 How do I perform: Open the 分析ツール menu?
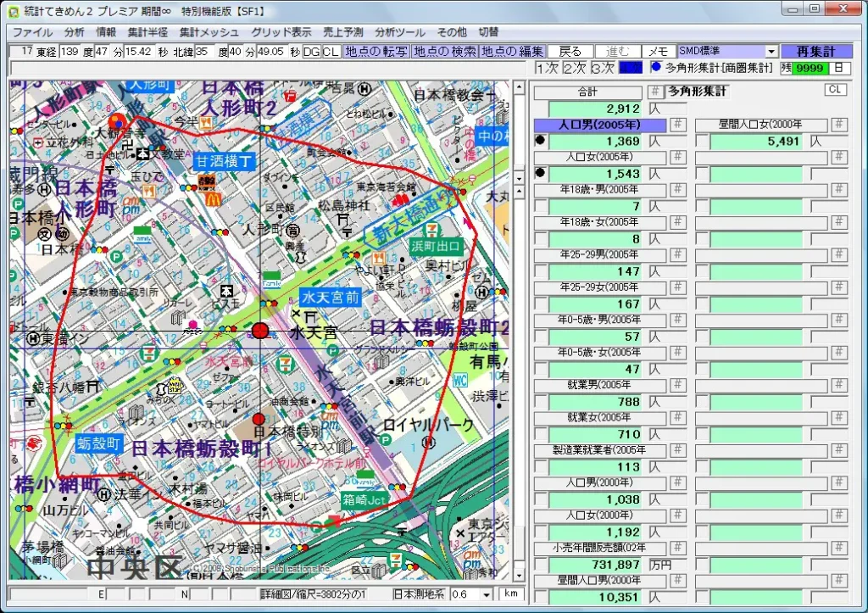coord(399,32)
